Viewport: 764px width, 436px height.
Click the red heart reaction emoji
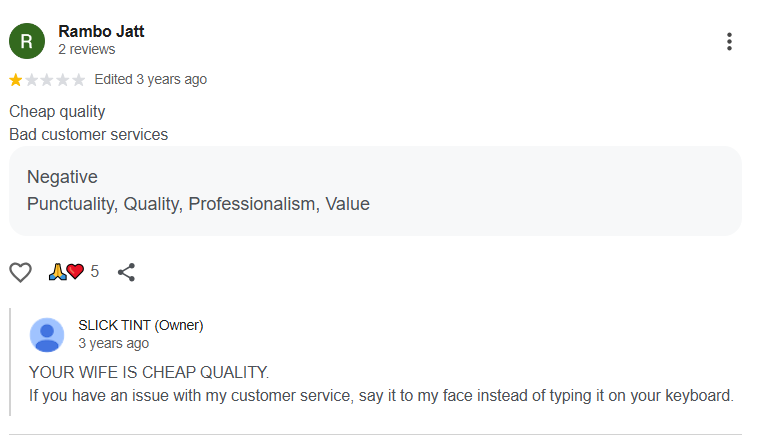(x=75, y=271)
